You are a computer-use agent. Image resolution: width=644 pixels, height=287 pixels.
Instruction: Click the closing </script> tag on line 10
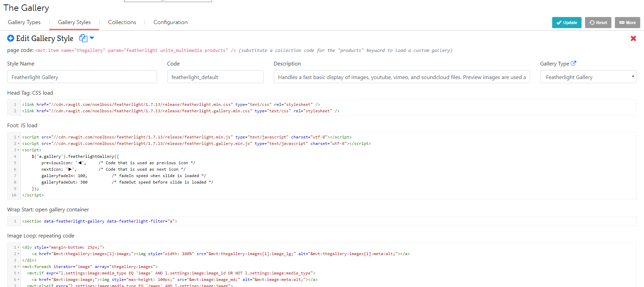click(x=33, y=195)
